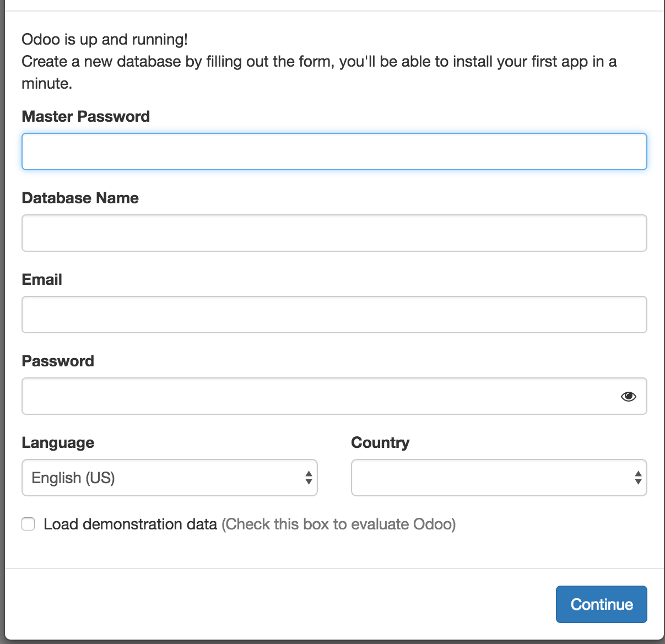
Task: Show password using the eye icon
Action: tap(628, 397)
